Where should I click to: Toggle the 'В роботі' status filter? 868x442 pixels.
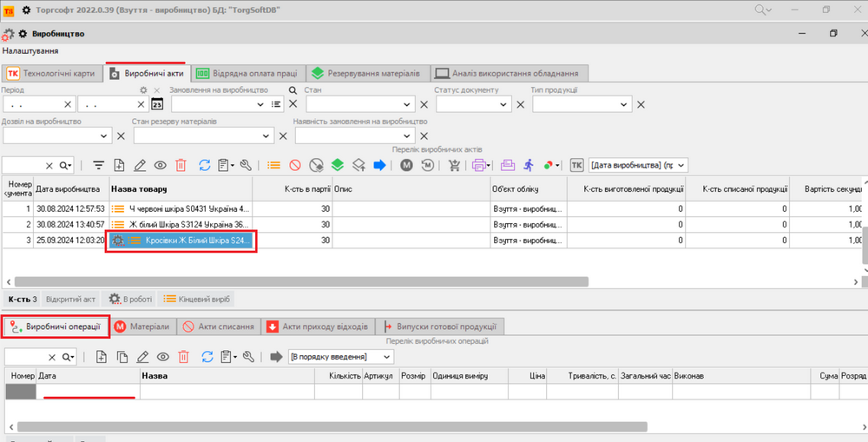click(x=129, y=299)
